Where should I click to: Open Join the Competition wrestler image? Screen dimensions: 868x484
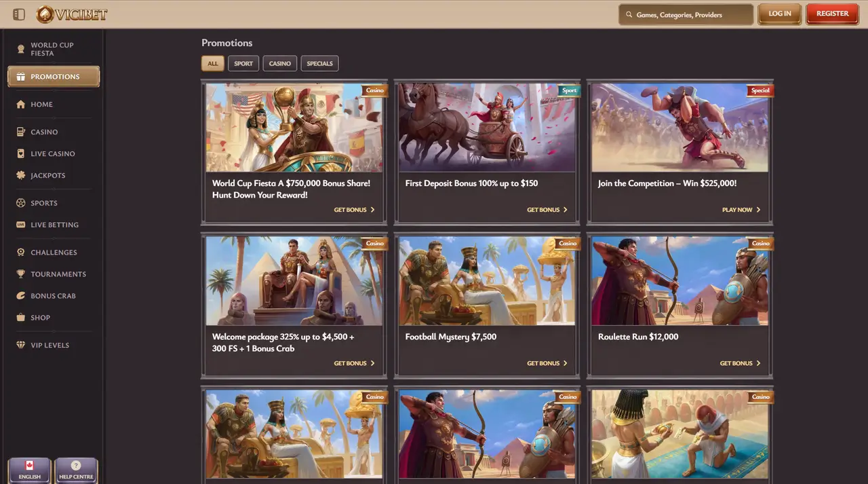[679, 128]
